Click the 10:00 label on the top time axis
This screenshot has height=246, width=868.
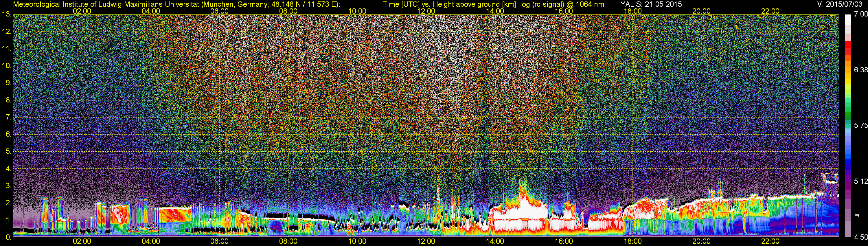click(x=357, y=11)
